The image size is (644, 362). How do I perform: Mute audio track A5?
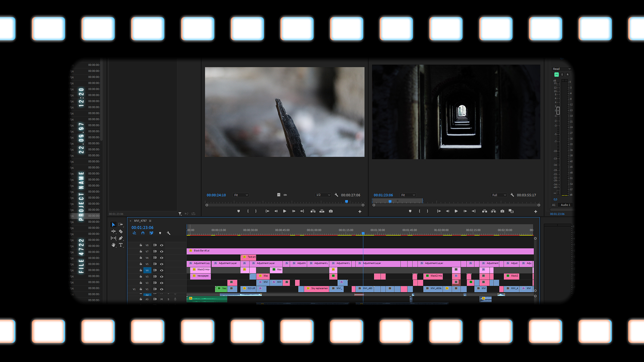pyautogui.click(x=162, y=299)
